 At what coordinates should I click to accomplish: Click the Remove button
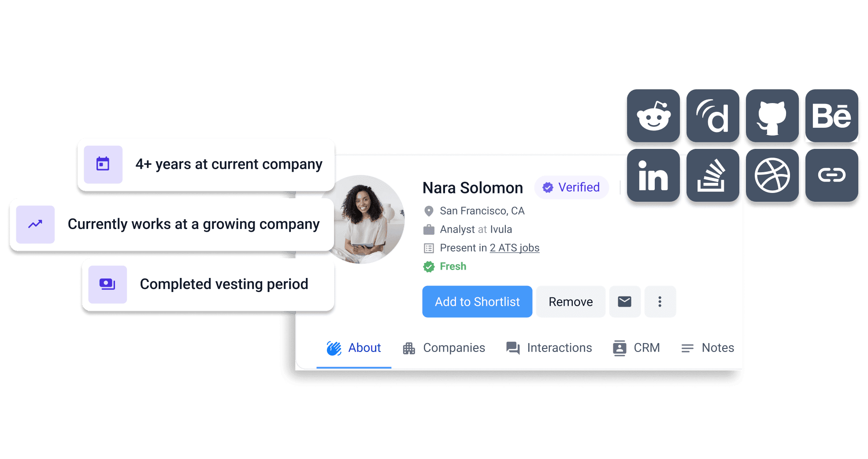tap(571, 302)
